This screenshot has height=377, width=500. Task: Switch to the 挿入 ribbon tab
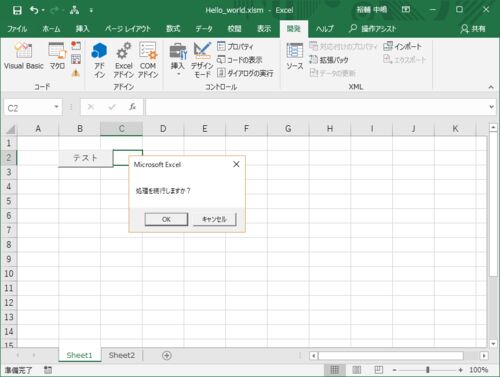[x=82, y=29]
